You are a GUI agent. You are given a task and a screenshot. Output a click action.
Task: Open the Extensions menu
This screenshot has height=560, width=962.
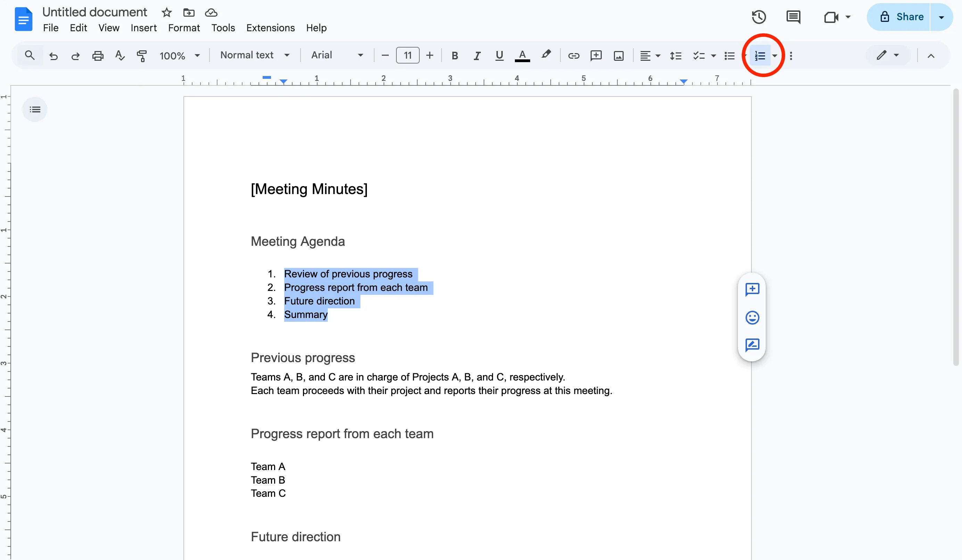[270, 28]
